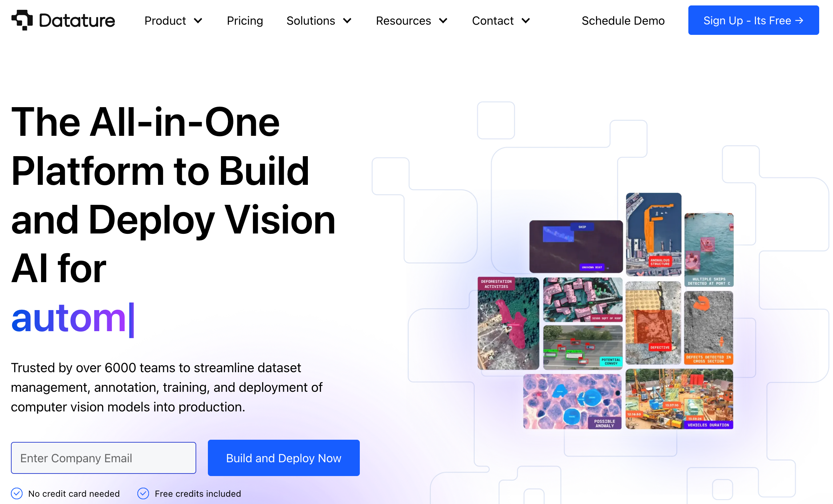Expand the Resources dropdown menu
This screenshot has width=833, height=504.
click(413, 21)
